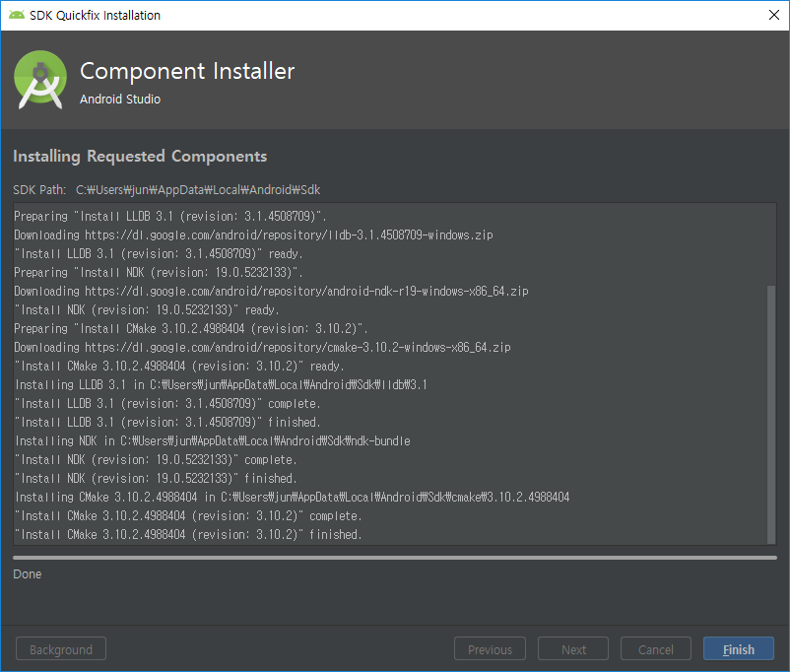Click the lldb-3.1.4508709-windows.zip download line
This screenshot has width=790, height=672.
tap(253, 235)
